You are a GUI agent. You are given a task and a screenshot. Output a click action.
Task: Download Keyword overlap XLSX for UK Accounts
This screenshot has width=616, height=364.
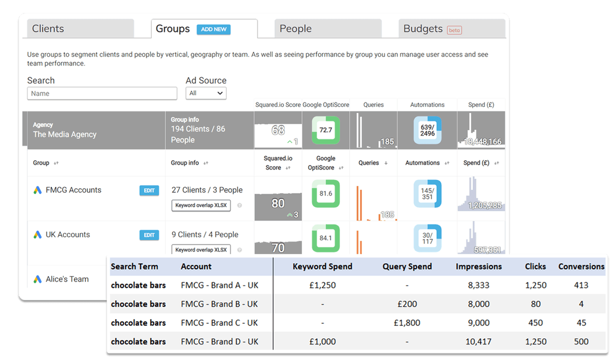[201, 250]
